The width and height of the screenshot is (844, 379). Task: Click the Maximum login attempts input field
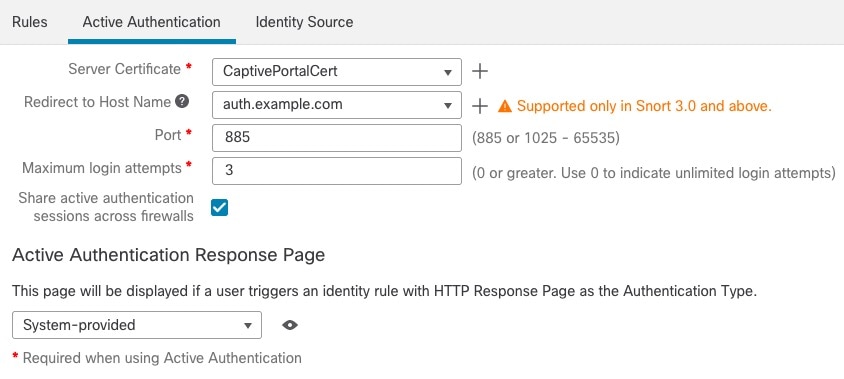[337, 171]
